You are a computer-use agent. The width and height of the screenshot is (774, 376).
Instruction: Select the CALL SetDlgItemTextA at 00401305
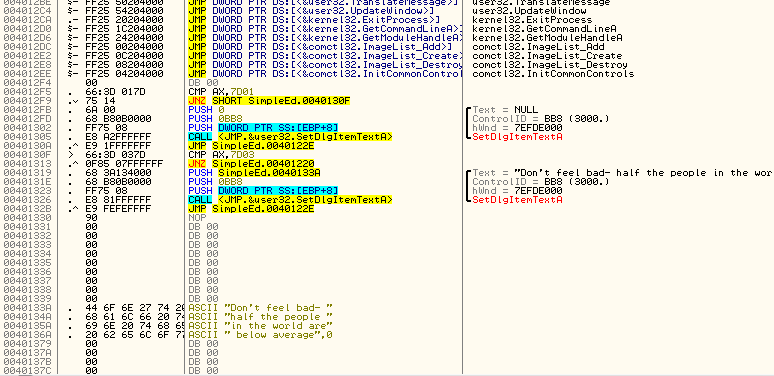coord(290,137)
